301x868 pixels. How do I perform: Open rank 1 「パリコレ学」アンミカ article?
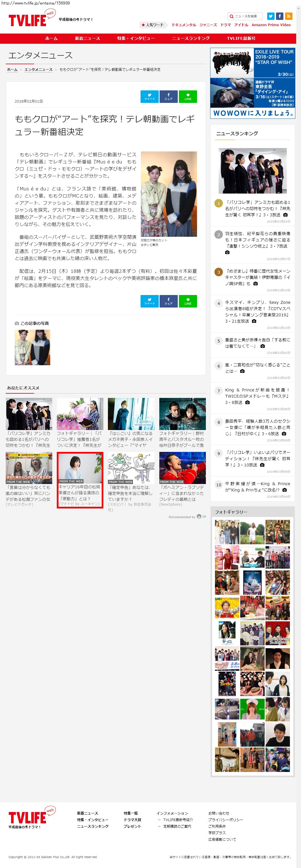[258, 209]
